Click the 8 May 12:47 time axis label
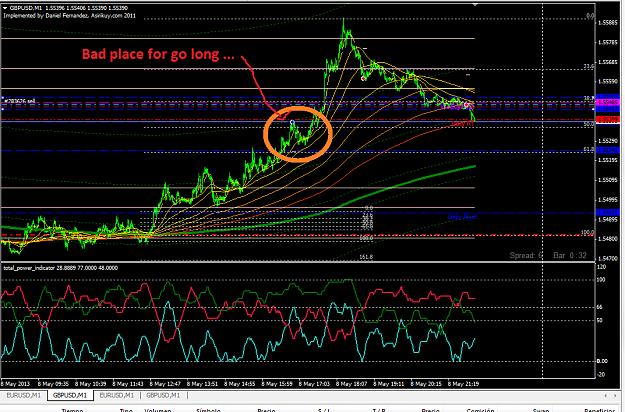 coord(165,384)
